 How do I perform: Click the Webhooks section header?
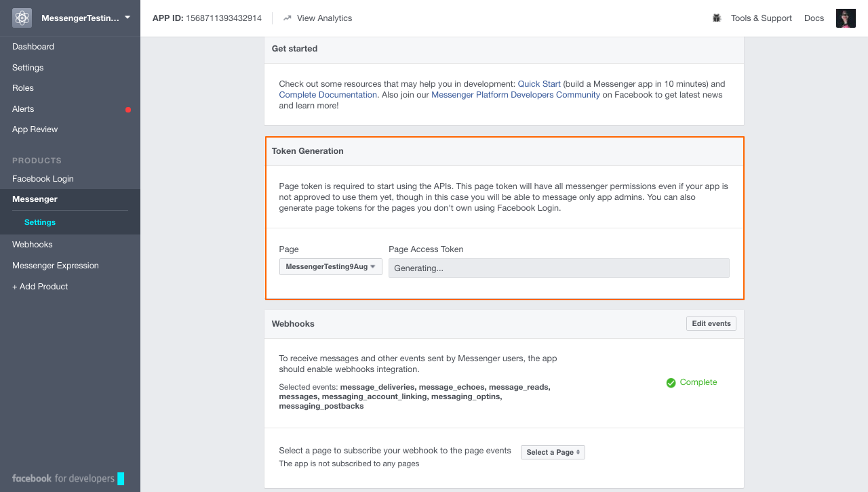[504, 324]
